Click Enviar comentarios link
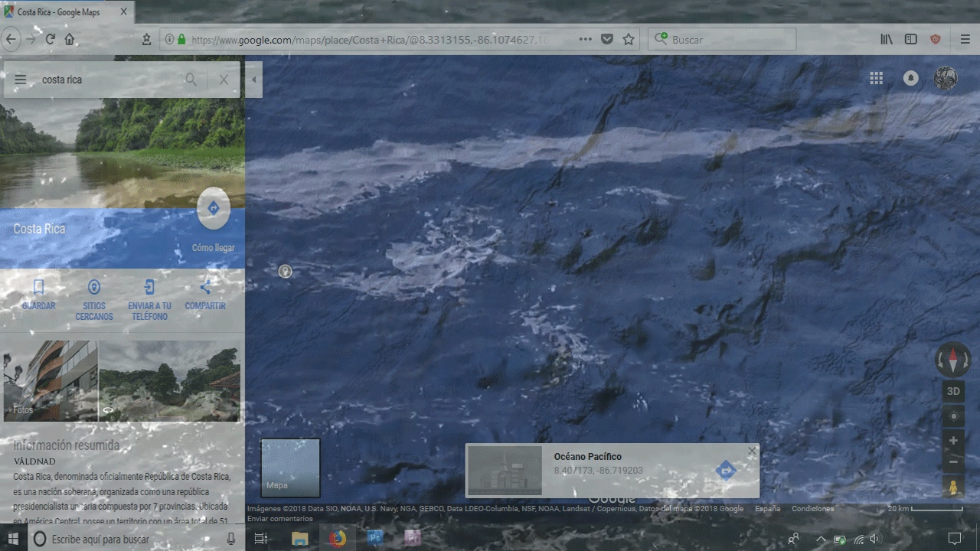The image size is (980, 551). tap(279, 519)
